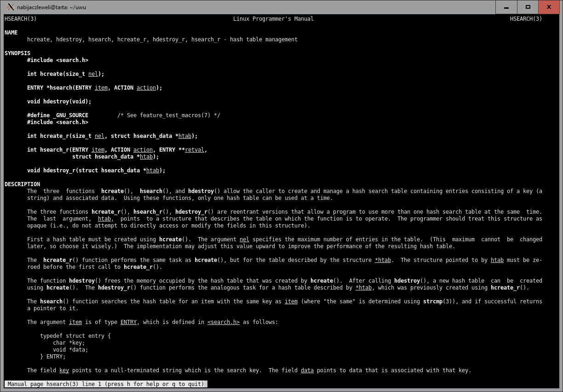Click the SYNOPSIS section heading

click(17, 53)
